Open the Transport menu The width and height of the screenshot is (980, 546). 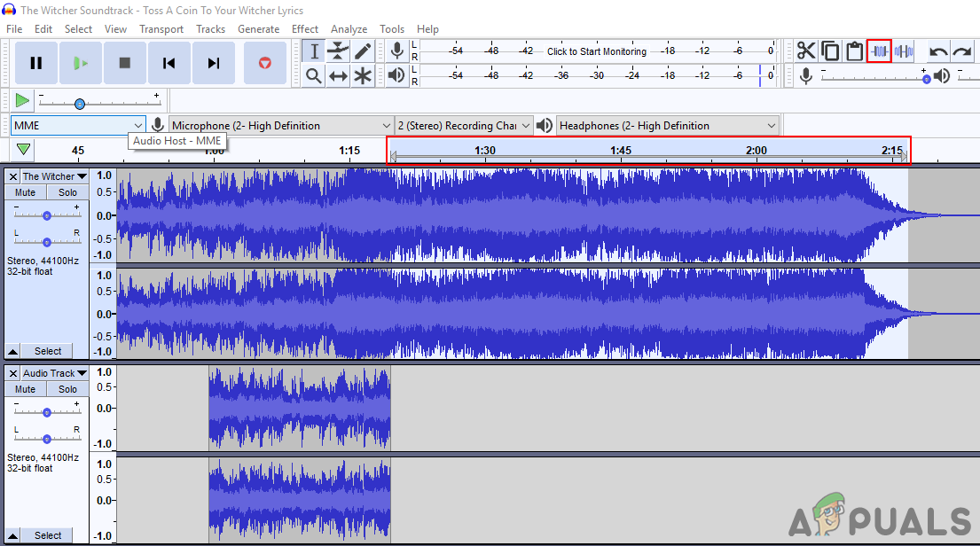[x=161, y=28]
